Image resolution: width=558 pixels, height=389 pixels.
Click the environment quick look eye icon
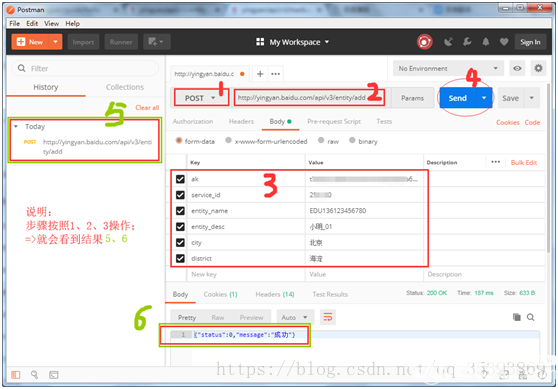(x=517, y=68)
